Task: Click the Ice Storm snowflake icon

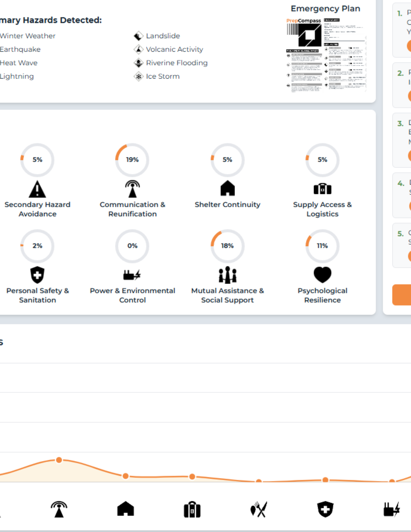Action: click(x=139, y=76)
